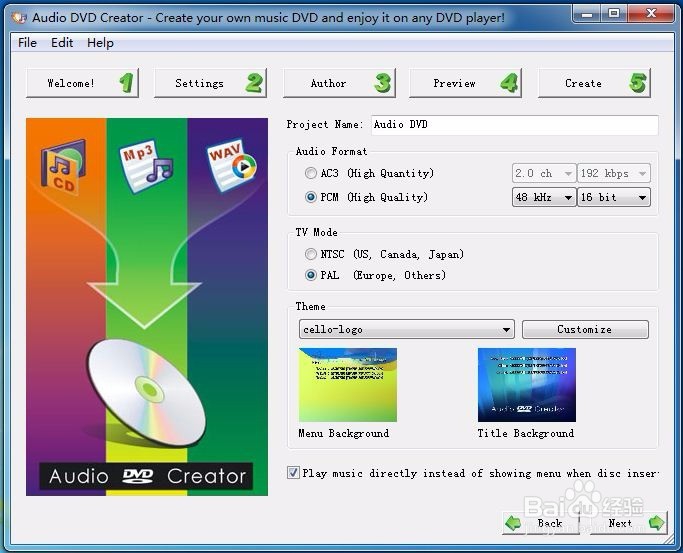This screenshot has width=683, height=553.
Task: Click the green number 3 step icon
Action: click(383, 83)
